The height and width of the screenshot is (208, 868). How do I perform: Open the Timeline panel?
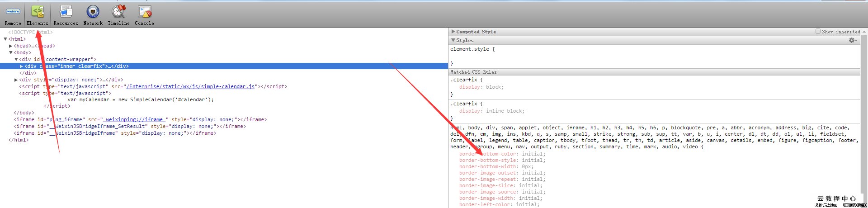pos(118,15)
